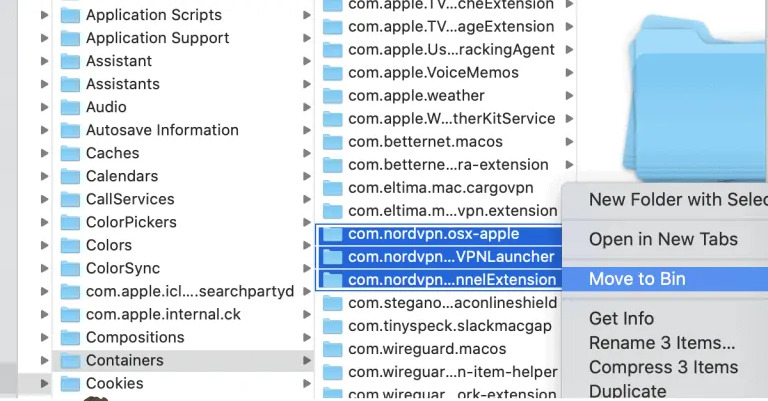Viewport: 768px width, 401px height.
Task: Choose Compress 3 Items
Action: point(665,367)
